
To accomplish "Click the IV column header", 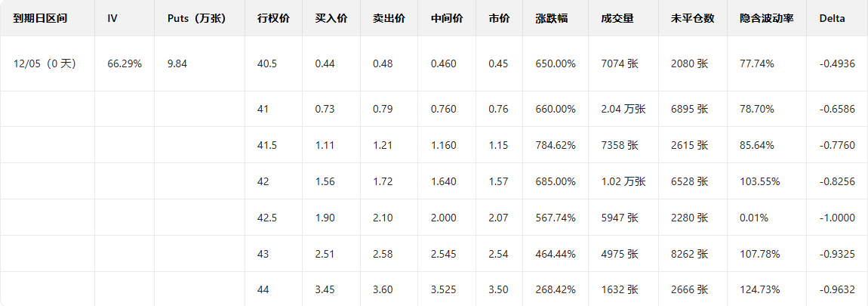I will point(112,18).
